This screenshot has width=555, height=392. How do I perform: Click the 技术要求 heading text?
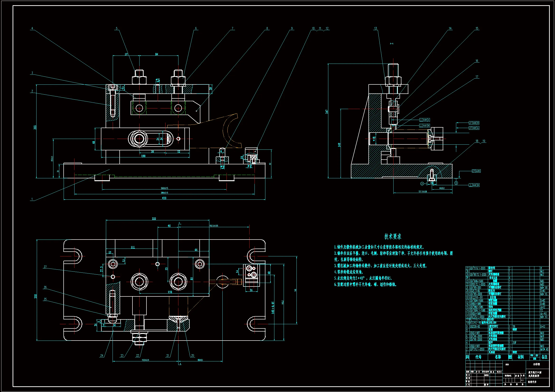[x=393, y=236]
